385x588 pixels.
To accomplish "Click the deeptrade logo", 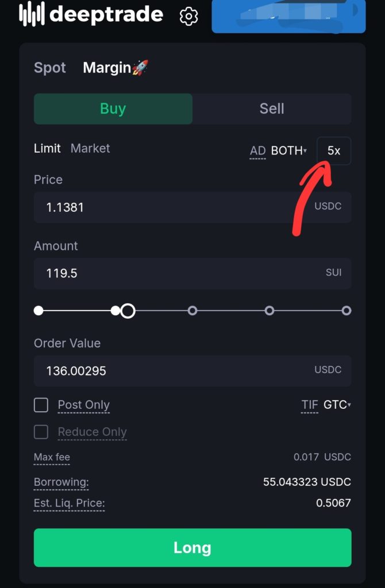I will [91, 15].
